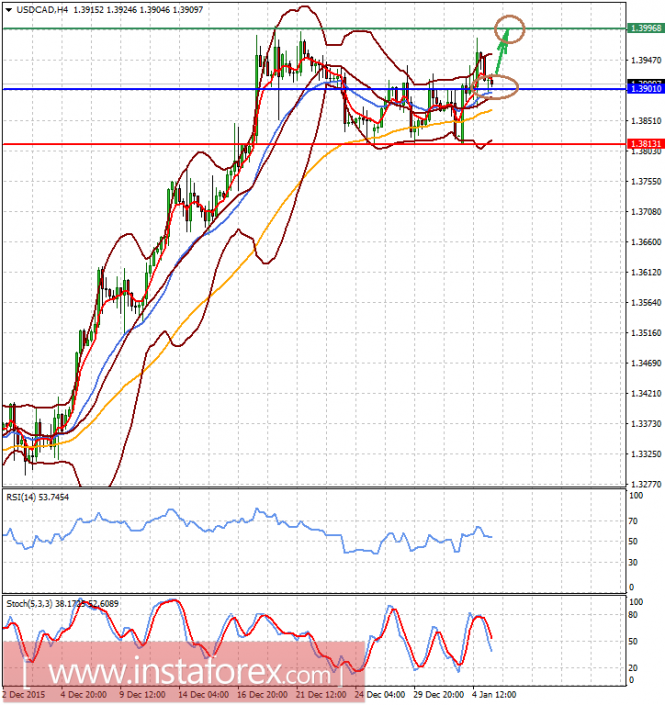Select the RSI 70 level scale value

click(633, 521)
